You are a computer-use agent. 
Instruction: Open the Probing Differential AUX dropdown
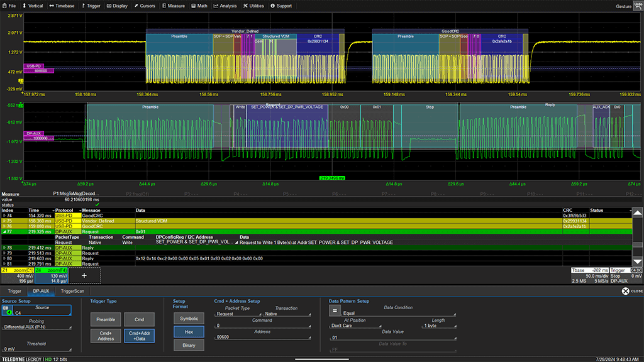(x=36, y=327)
